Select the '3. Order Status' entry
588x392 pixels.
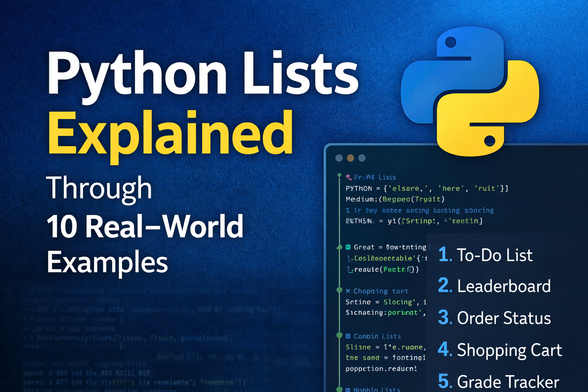click(x=494, y=318)
